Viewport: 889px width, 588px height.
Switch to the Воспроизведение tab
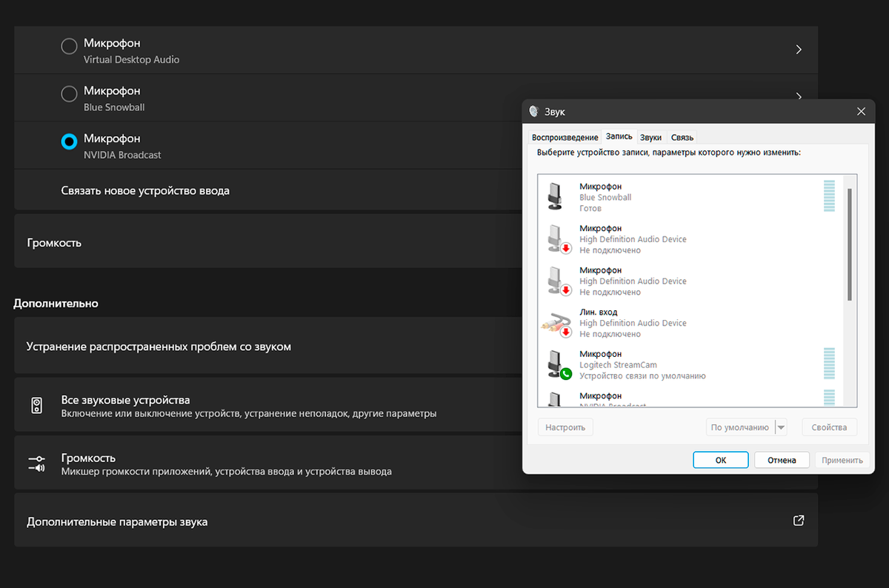565,137
